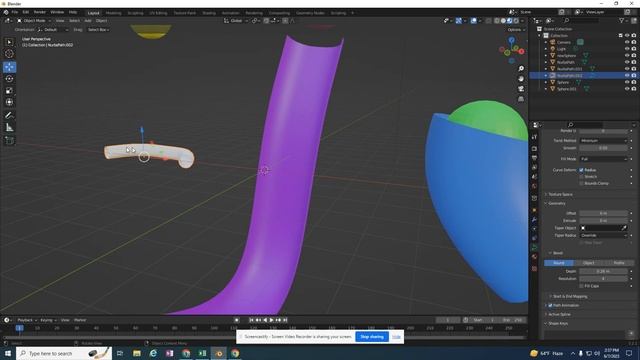
Task: Click the Blender logo menu icon
Action: click(x=6, y=12)
